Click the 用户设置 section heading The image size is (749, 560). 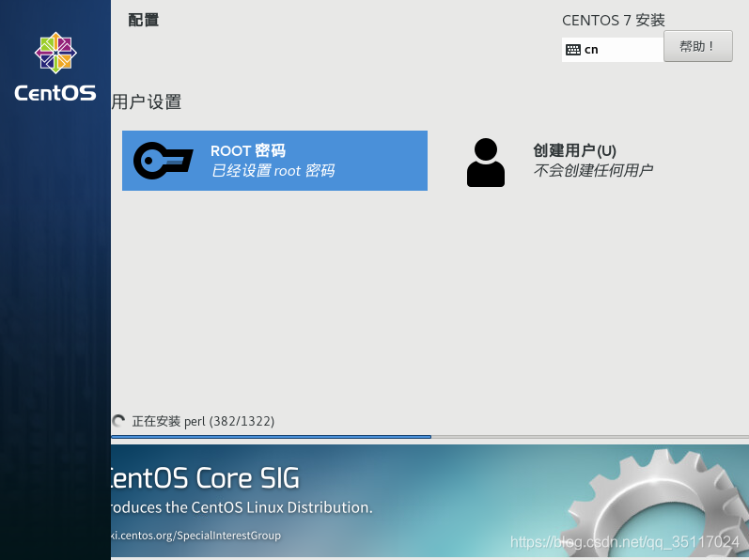(147, 101)
